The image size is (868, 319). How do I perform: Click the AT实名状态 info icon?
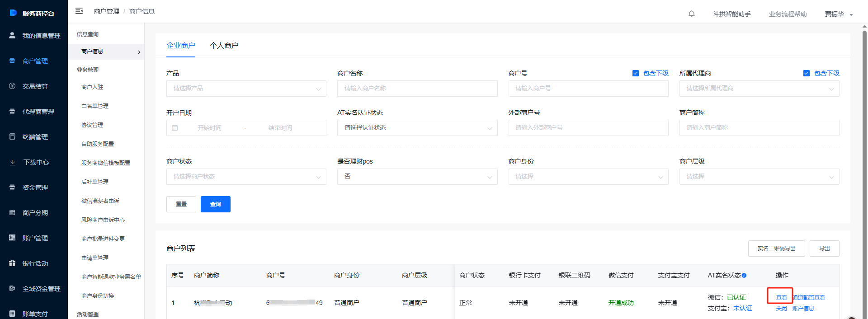click(x=744, y=276)
